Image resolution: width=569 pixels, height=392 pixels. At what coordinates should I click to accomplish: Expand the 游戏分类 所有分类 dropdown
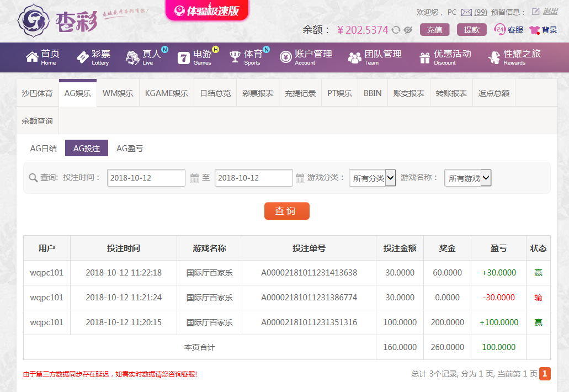coord(373,178)
